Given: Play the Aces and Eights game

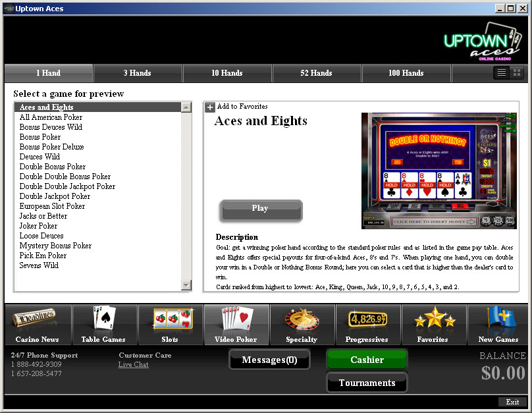Looking at the screenshot, I should click(x=261, y=210).
